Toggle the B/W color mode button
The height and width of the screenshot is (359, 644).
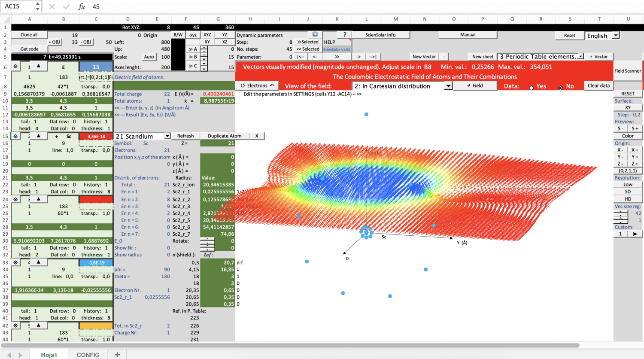point(178,35)
